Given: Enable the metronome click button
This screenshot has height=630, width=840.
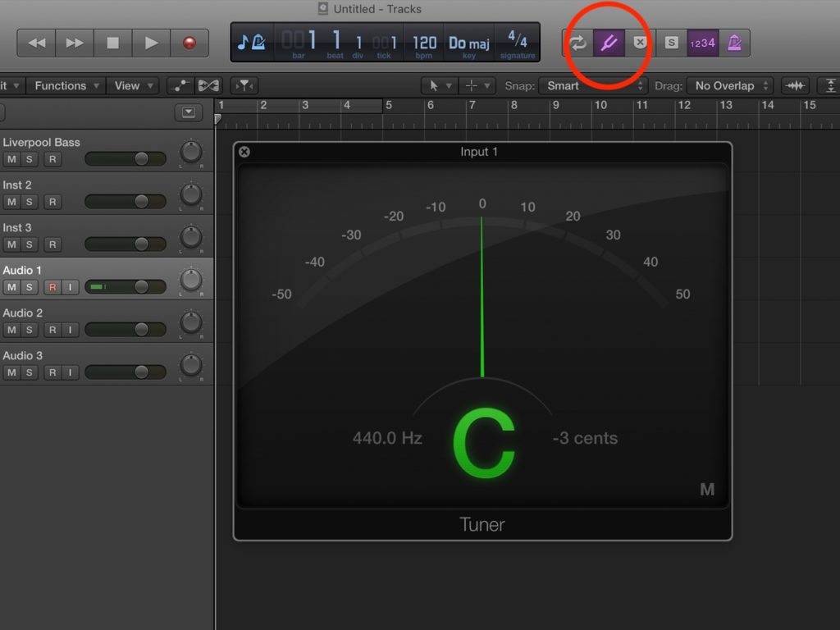Looking at the screenshot, I should [x=734, y=43].
